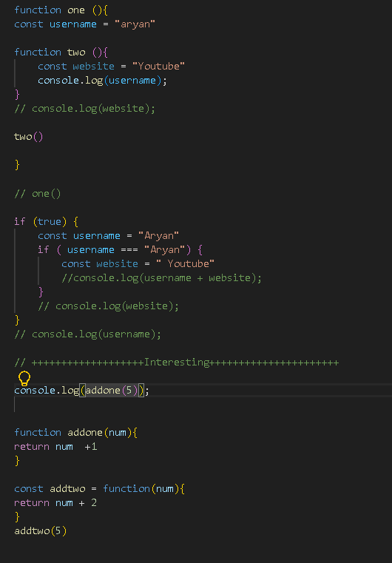Click the 'addtwo(5)' call at the bottom

41,531
